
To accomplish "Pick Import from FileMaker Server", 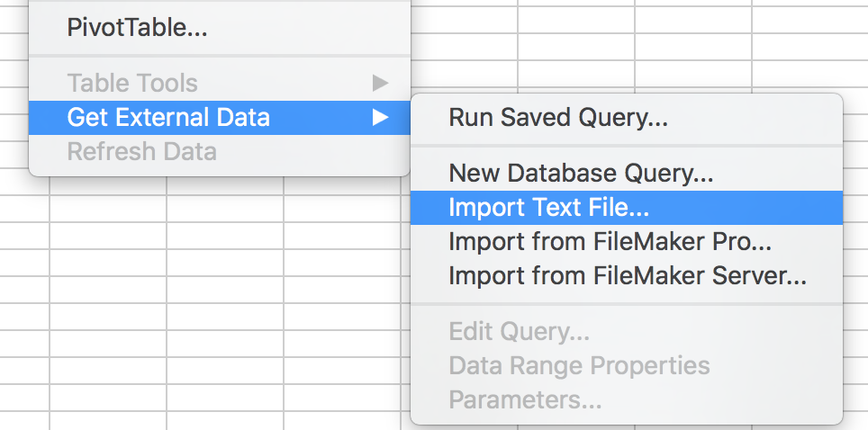I will tap(627, 275).
